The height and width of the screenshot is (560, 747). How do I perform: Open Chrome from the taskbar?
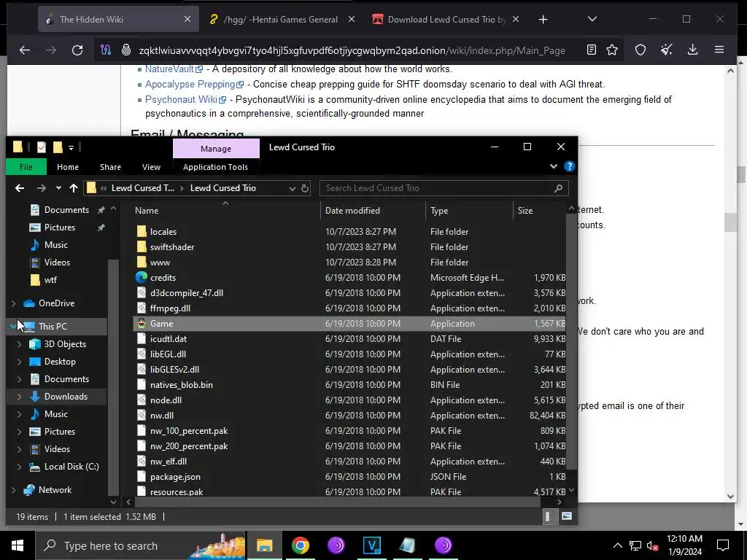click(300, 545)
